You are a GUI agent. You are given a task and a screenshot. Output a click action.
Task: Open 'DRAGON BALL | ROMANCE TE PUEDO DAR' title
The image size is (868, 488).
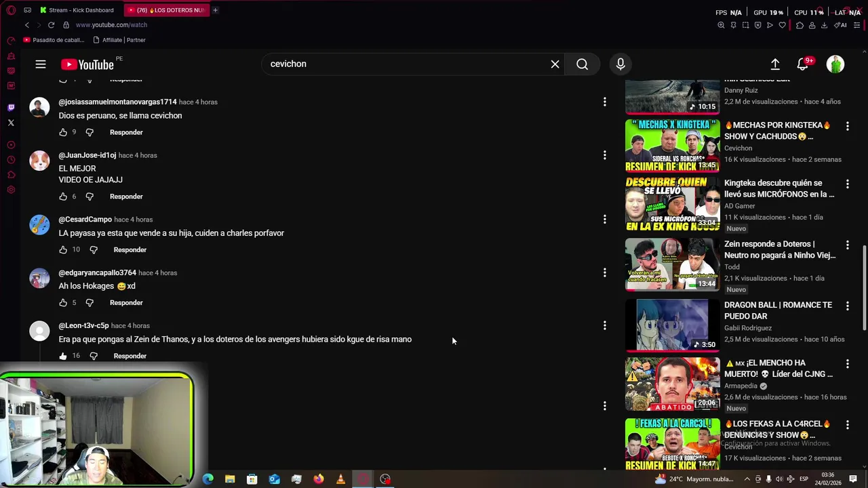[x=778, y=310]
